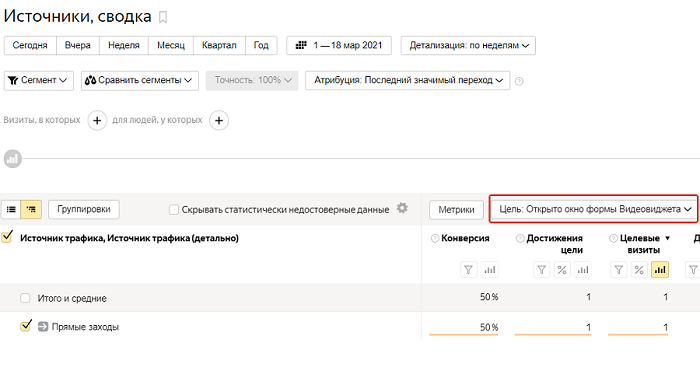
Task: Select the Вчера period
Action: tap(78, 46)
